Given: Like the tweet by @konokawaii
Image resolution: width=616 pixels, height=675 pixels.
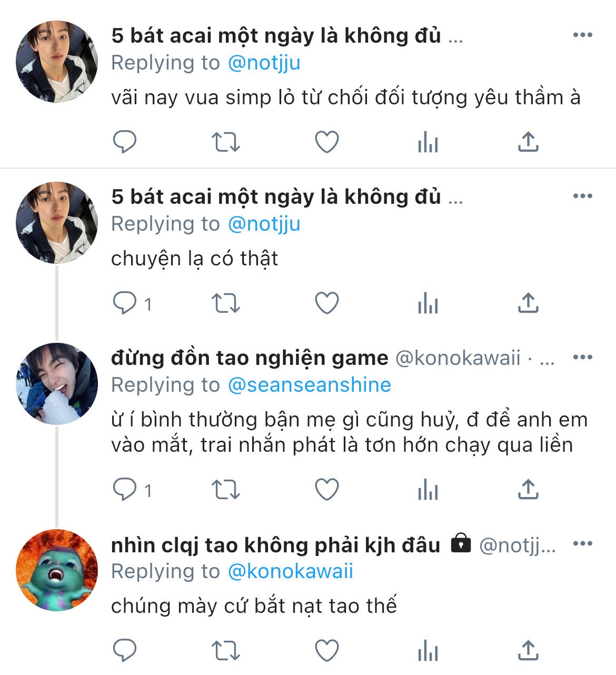Looking at the screenshot, I should (326, 490).
